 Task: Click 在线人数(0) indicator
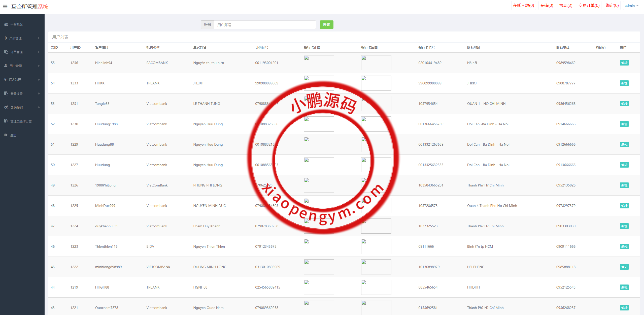pyautogui.click(x=523, y=6)
